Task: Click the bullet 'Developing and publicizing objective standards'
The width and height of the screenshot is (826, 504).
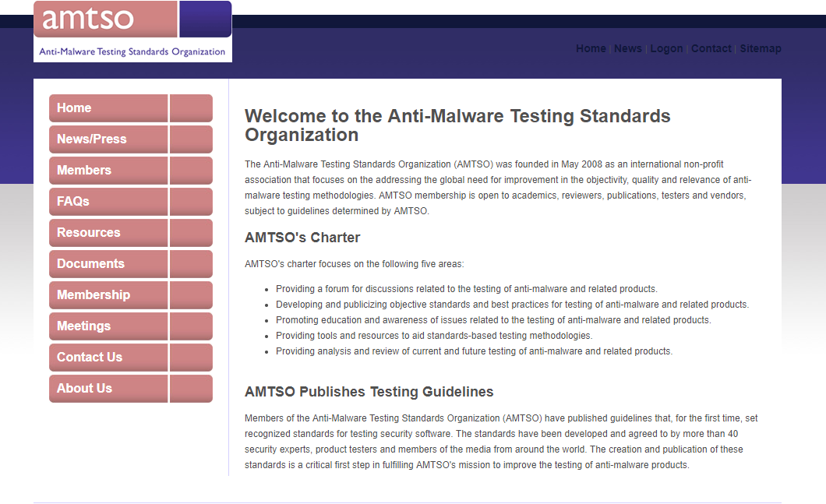Action: 512,305
